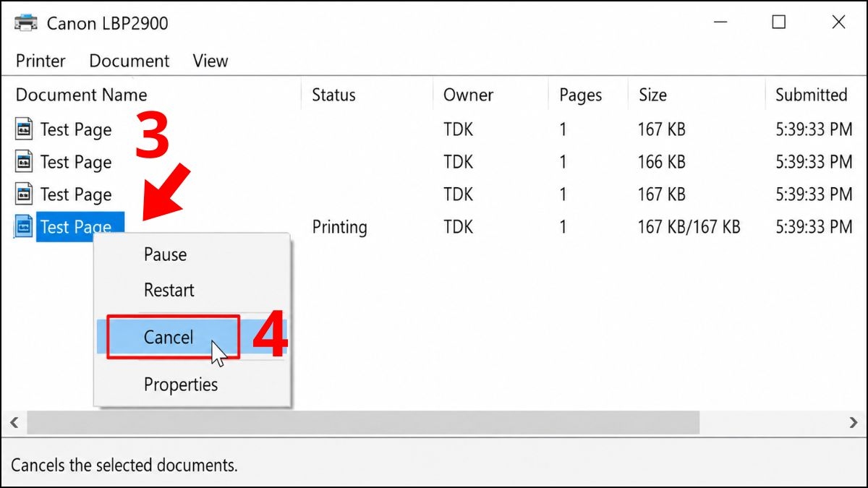The width and height of the screenshot is (868, 488).
Task: Click the TDK owner cell of the printing job
Action: (x=458, y=227)
